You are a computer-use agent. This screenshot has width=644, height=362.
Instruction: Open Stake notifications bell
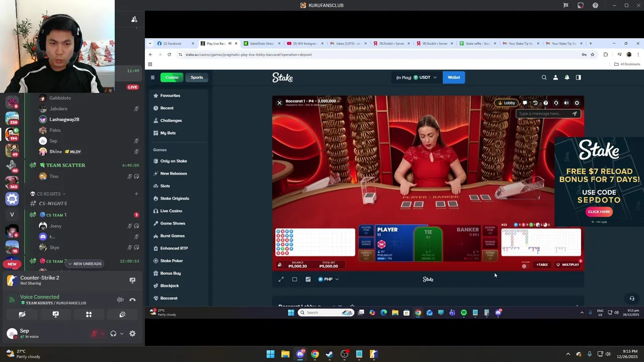[567, 77]
